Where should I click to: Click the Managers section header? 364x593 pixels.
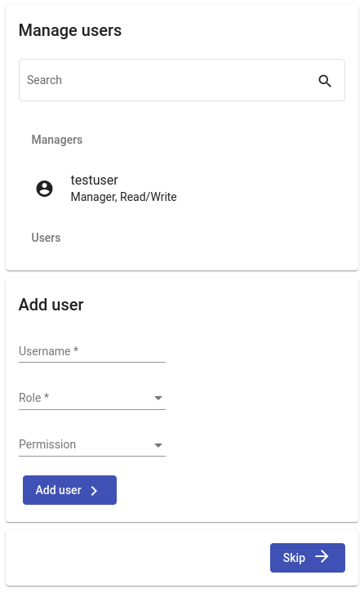tap(56, 140)
